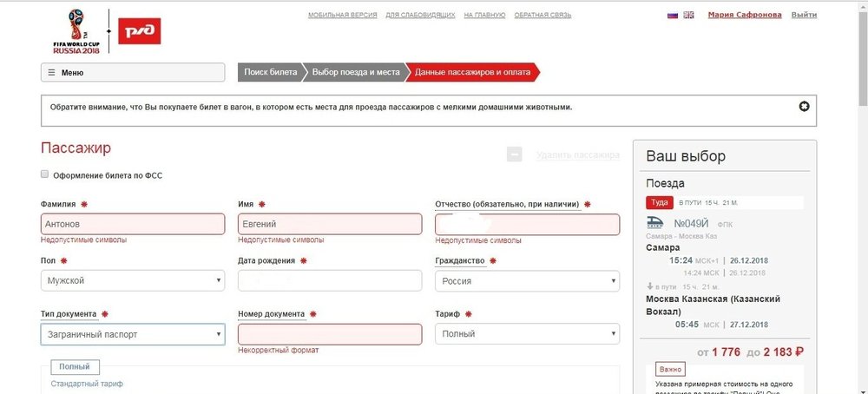Click the train icon next to №049Й
Image resolution: width=868 pixels, height=394 pixels.
657,223
